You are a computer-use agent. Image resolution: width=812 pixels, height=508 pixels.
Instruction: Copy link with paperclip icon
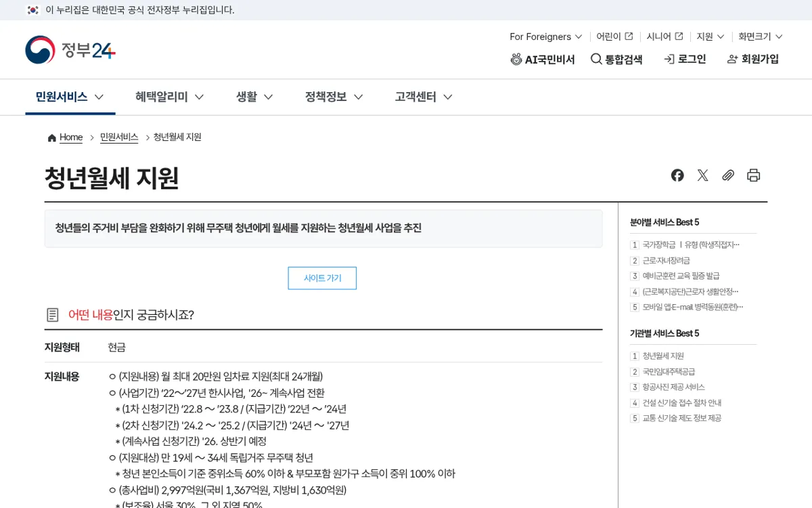728,175
